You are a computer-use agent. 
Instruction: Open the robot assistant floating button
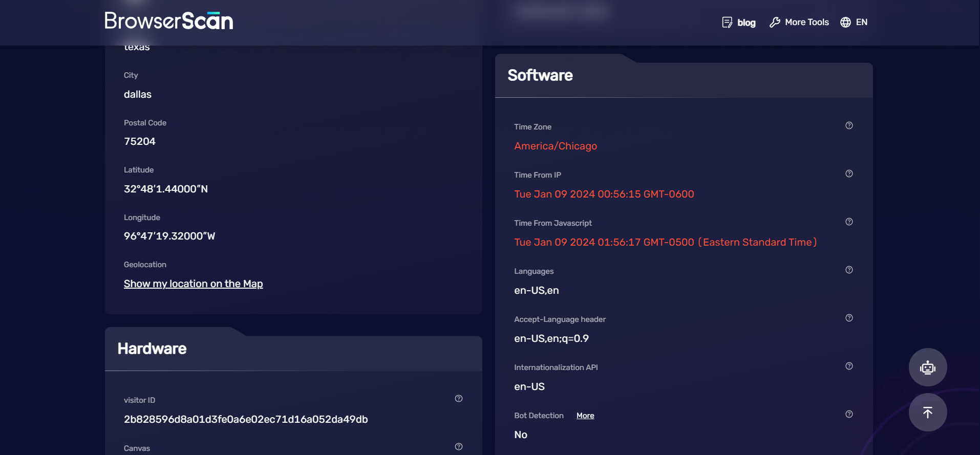(x=927, y=367)
